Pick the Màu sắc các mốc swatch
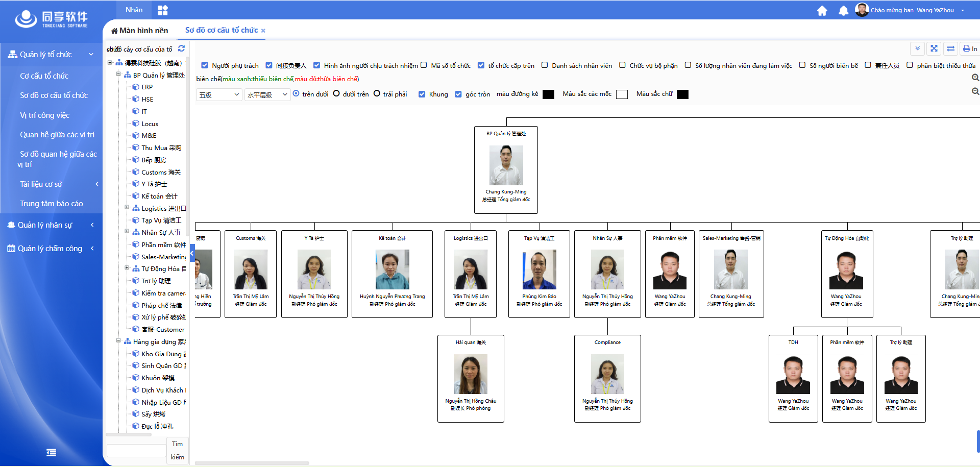The height and width of the screenshot is (467, 980). click(x=622, y=94)
